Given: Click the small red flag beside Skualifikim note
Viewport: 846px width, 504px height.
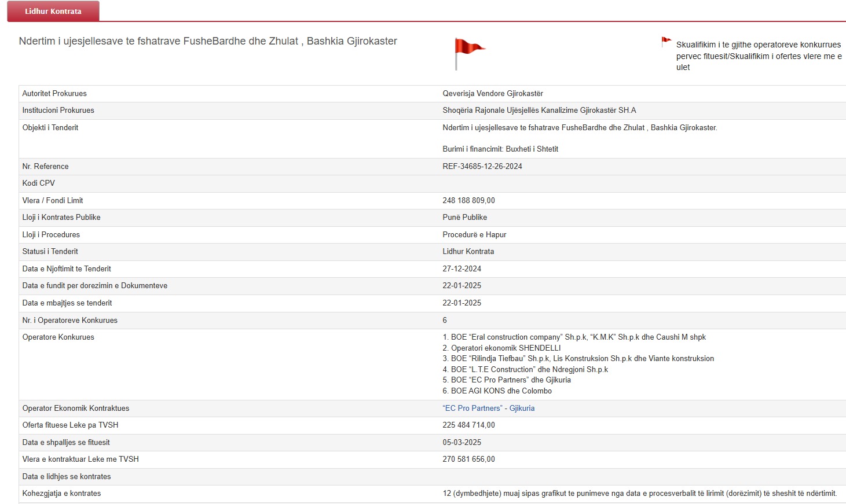Looking at the screenshot, I should [666, 42].
